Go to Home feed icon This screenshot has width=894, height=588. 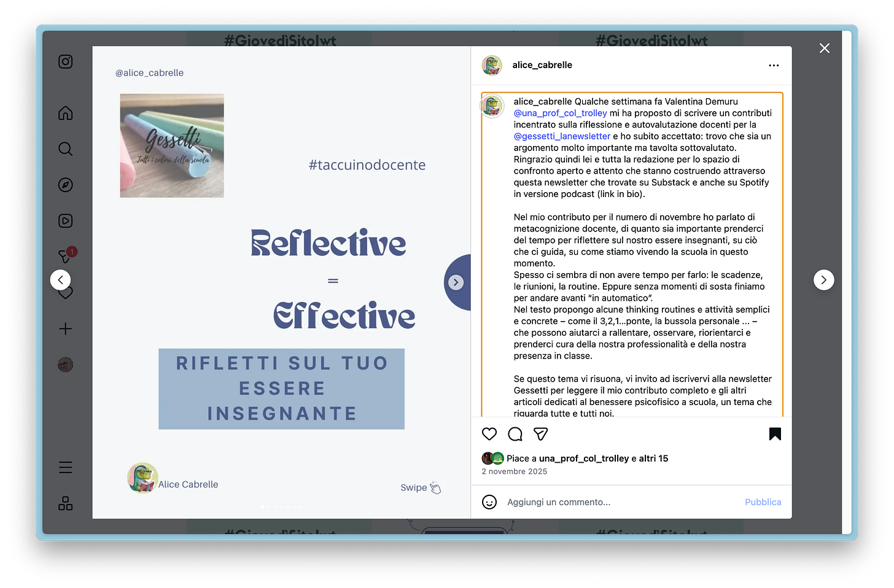(66, 113)
